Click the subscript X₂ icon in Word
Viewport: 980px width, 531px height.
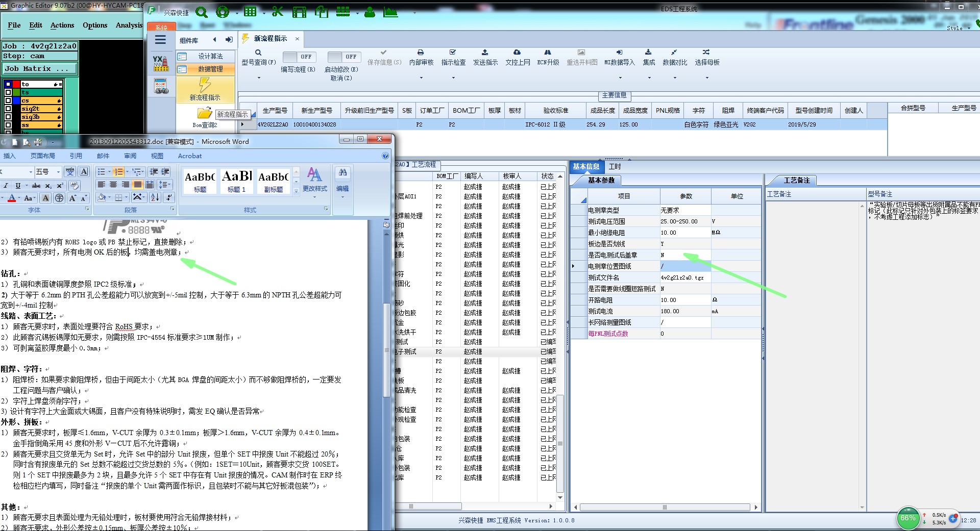coord(48,186)
